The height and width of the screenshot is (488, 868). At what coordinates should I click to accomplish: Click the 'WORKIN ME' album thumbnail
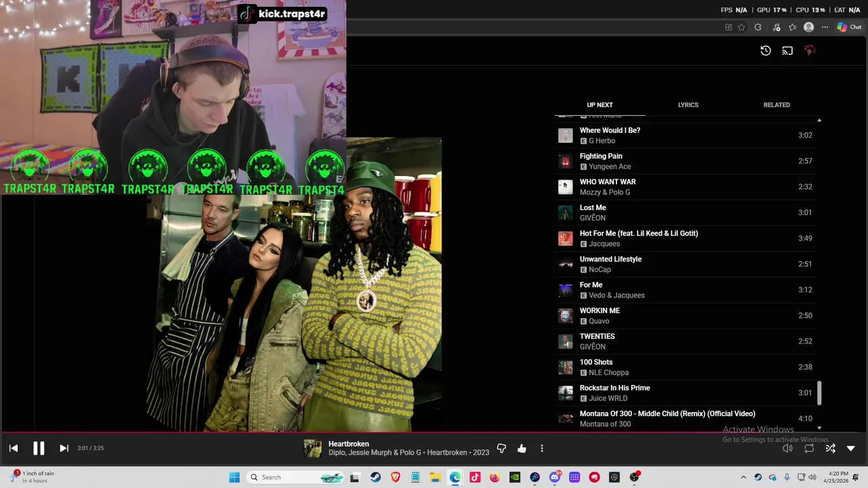click(565, 316)
